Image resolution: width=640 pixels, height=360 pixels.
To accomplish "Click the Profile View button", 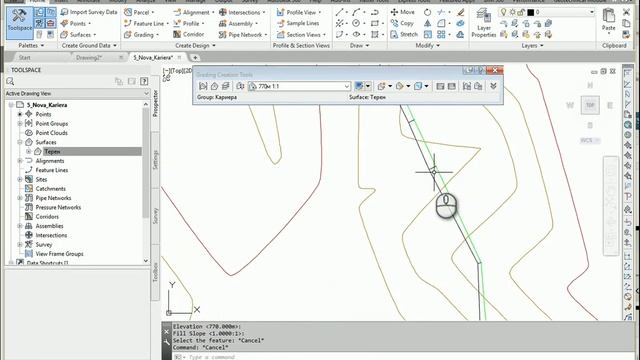I will point(299,12).
